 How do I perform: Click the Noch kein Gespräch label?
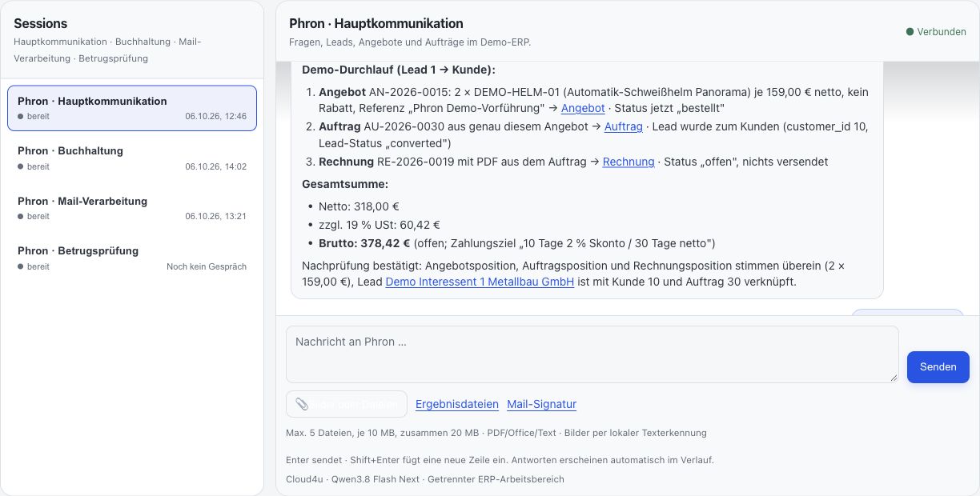coord(207,266)
